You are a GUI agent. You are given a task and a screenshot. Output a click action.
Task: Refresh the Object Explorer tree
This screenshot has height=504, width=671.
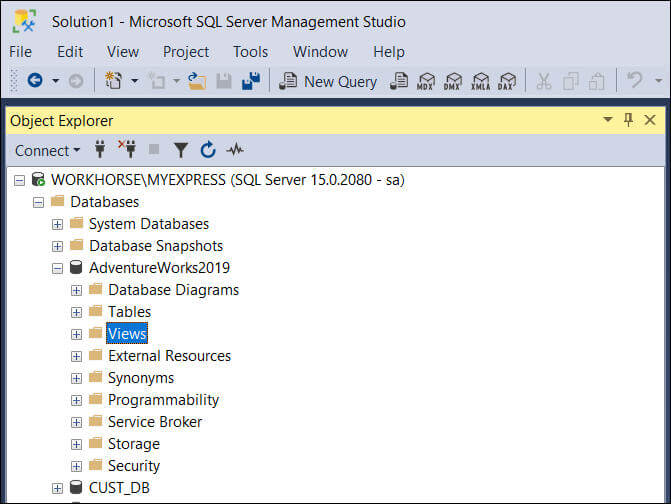208,150
